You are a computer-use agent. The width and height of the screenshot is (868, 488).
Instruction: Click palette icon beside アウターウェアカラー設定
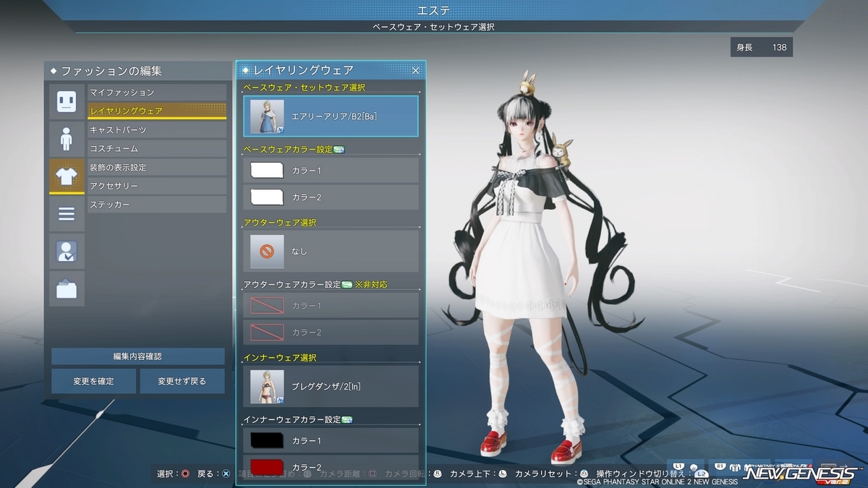pos(346,284)
